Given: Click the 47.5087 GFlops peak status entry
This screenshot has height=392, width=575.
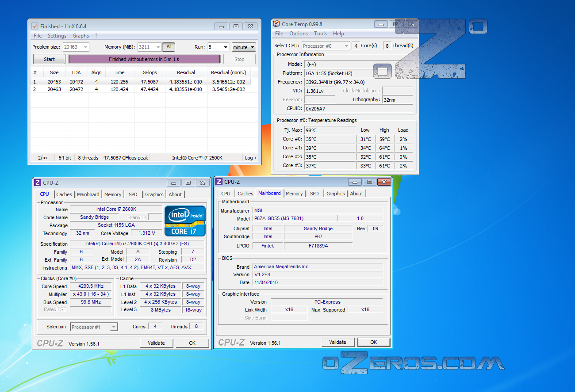Looking at the screenshot, I should tap(126, 158).
